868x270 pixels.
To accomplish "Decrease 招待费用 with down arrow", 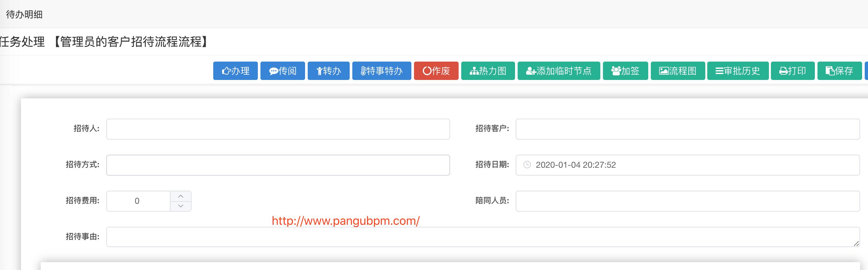I will [x=181, y=206].
